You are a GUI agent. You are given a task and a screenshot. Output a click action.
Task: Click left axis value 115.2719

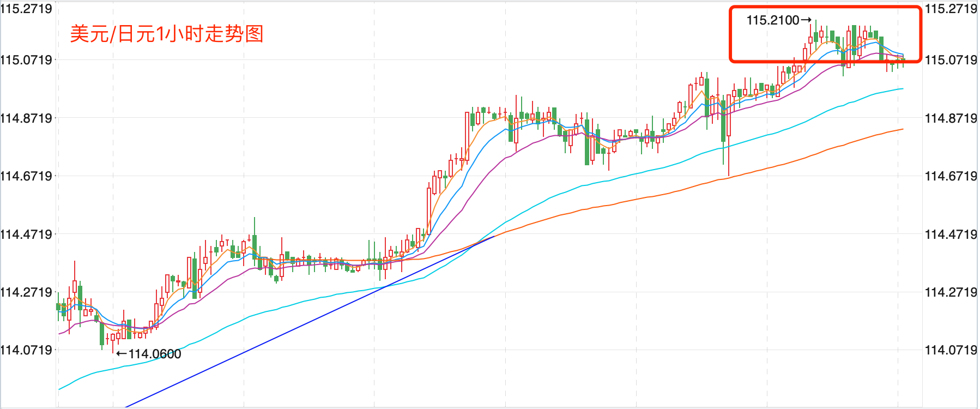pos(26,9)
